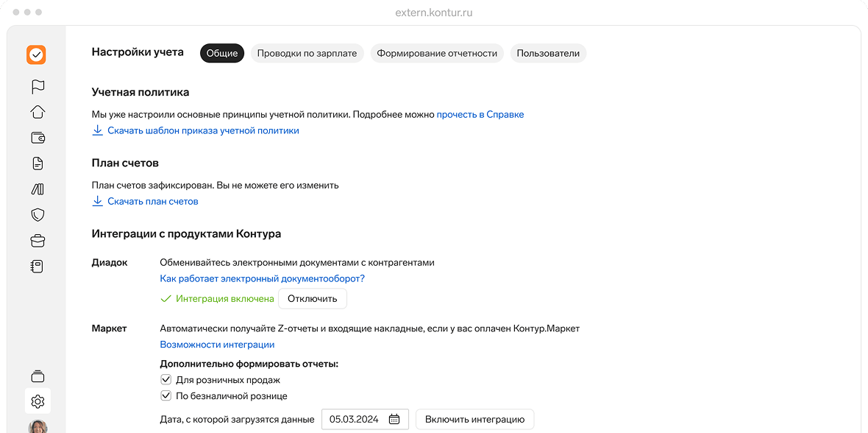Uncheck Для розничных продаж
Screen dimensions: 868x433
tap(166, 379)
